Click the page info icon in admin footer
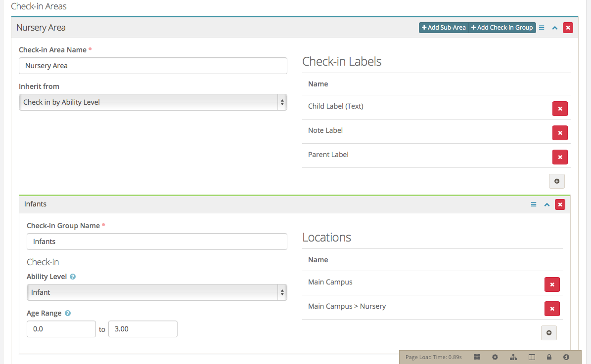Viewport: 591px width, 364px height. [x=566, y=357]
